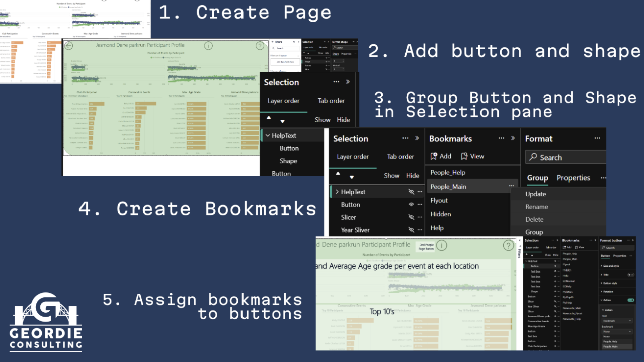Click Hide in step 4 Selection pane
The height and width of the screenshot is (362, 644).
[413, 176]
